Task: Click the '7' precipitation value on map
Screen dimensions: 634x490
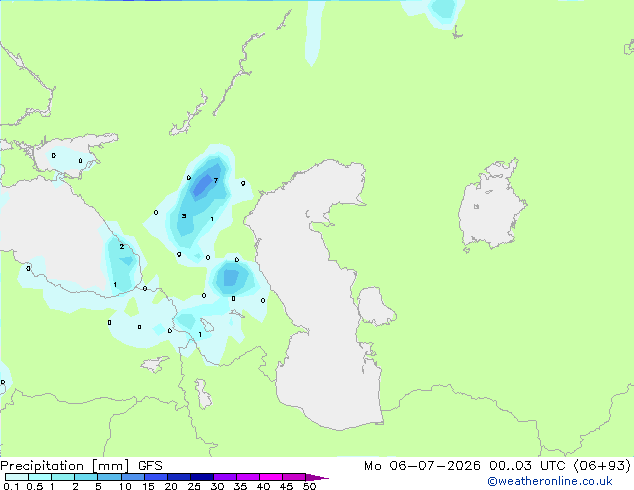Action: (216, 180)
